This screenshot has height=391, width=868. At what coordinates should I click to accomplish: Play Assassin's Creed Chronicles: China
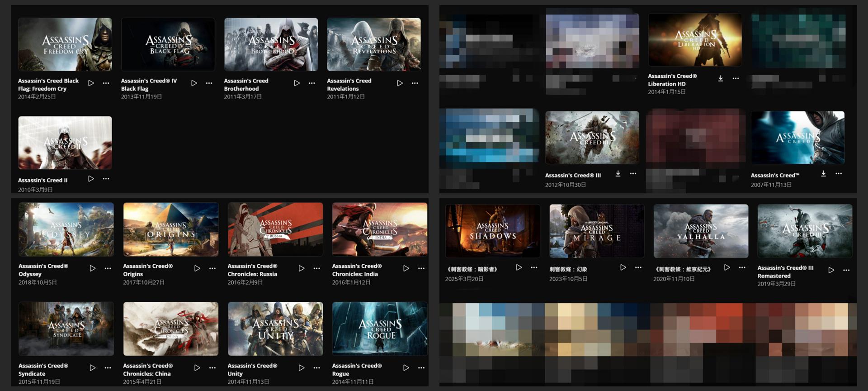pyautogui.click(x=197, y=368)
